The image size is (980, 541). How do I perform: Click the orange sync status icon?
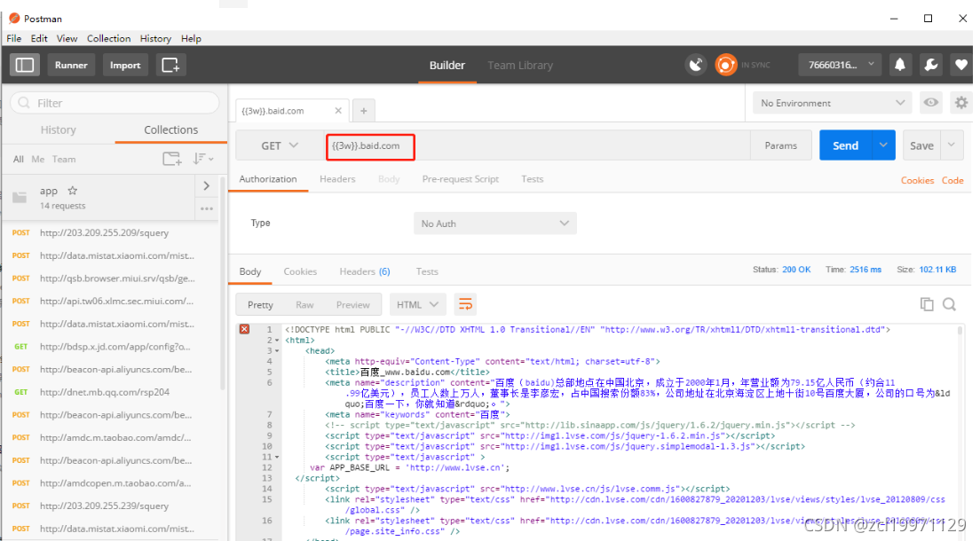[725, 65]
